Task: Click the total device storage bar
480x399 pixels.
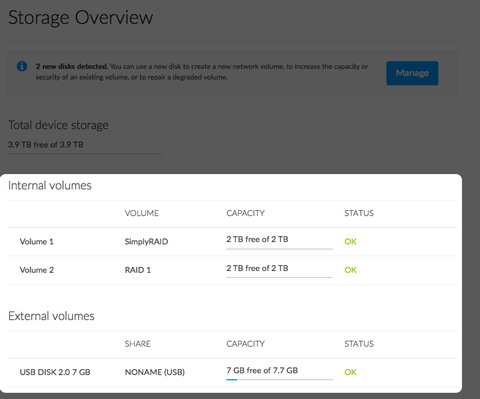Action: [85, 154]
